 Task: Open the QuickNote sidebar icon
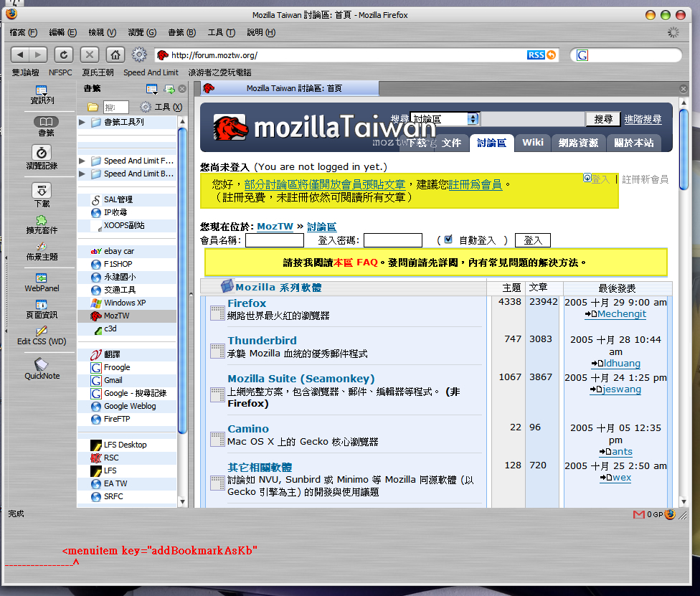[x=42, y=367]
